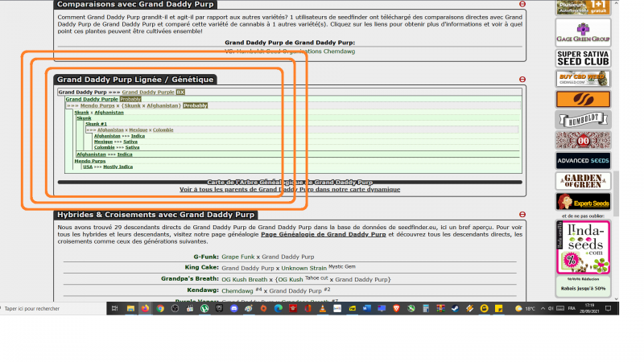This screenshot has height=362, width=644.
Task: Click the Buy CBD Weed banner
Action: 582,79
